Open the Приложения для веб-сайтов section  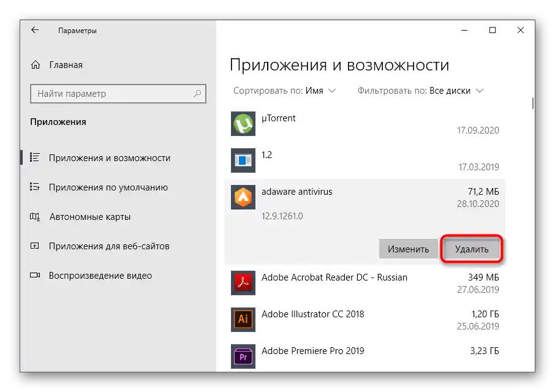point(109,246)
